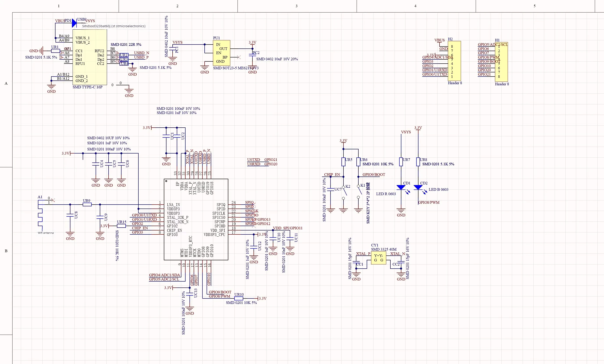
Task: Select the UR6 resistor symbol
Action: point(358,162)
